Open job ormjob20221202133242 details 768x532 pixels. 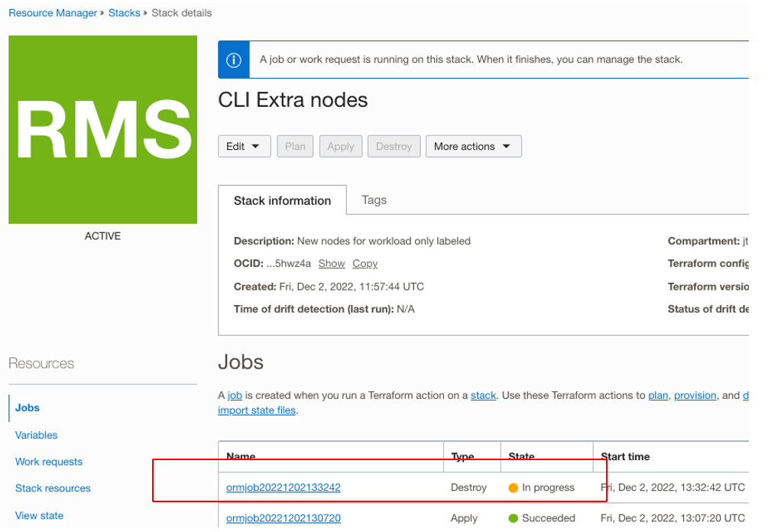point(283,487)
